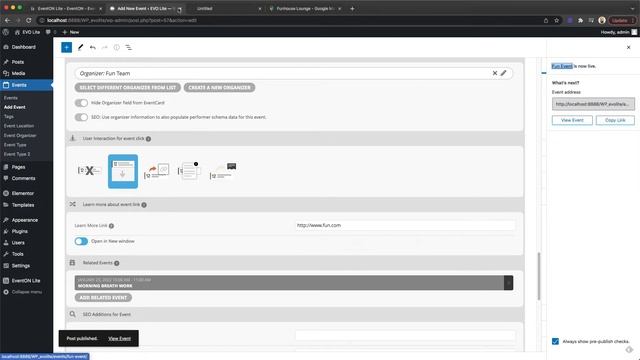
Task: Switch to the Furnhouse Lounge Google tab
Action: click(x=305, y=8)
